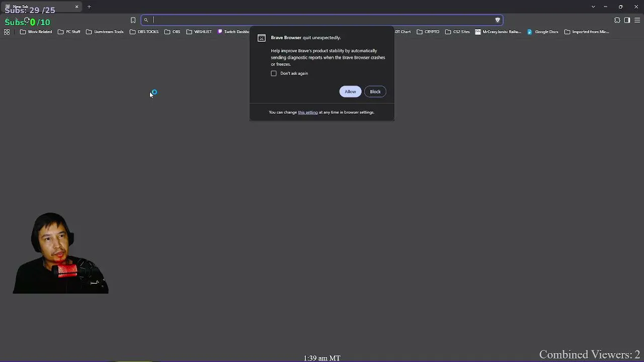Open the Work Related bookmarks folder
This screenshot has height=362, width=644.
36,32
